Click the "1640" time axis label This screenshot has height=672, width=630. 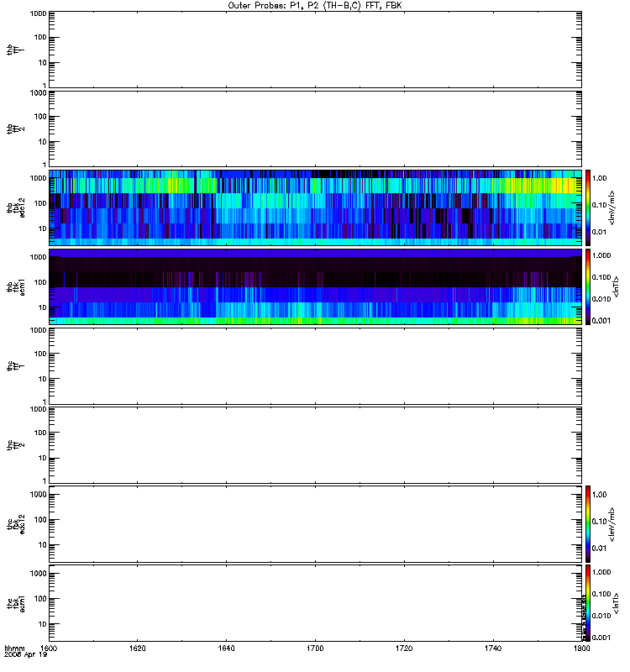(226, 648)
